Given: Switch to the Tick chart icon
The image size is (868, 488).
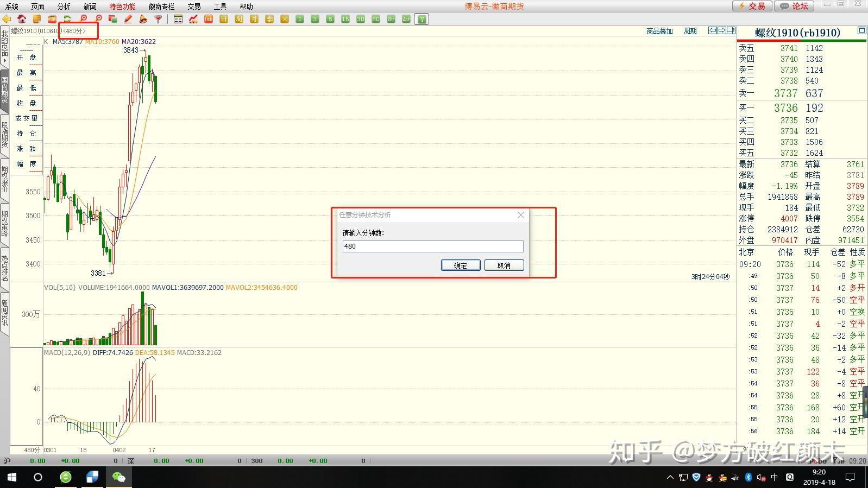Looking at the screenshot, I should pyautogui.click(x=209, y=19).
